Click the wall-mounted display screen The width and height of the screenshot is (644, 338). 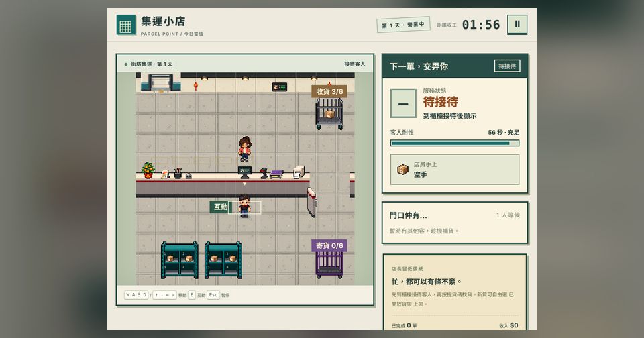(x=280, y=87)
